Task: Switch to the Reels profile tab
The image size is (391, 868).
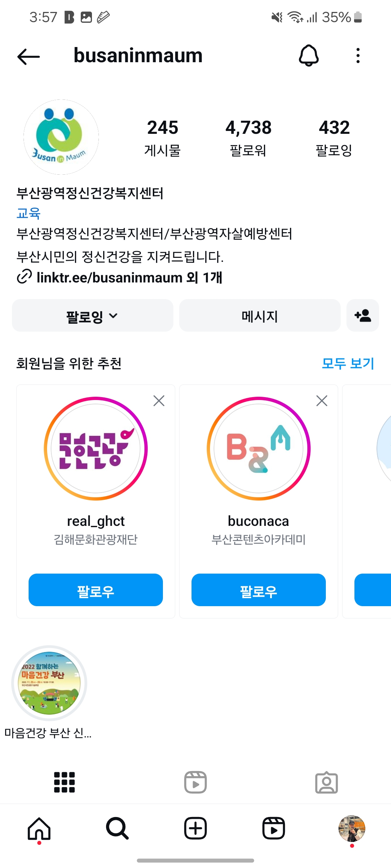Action: 195,782
